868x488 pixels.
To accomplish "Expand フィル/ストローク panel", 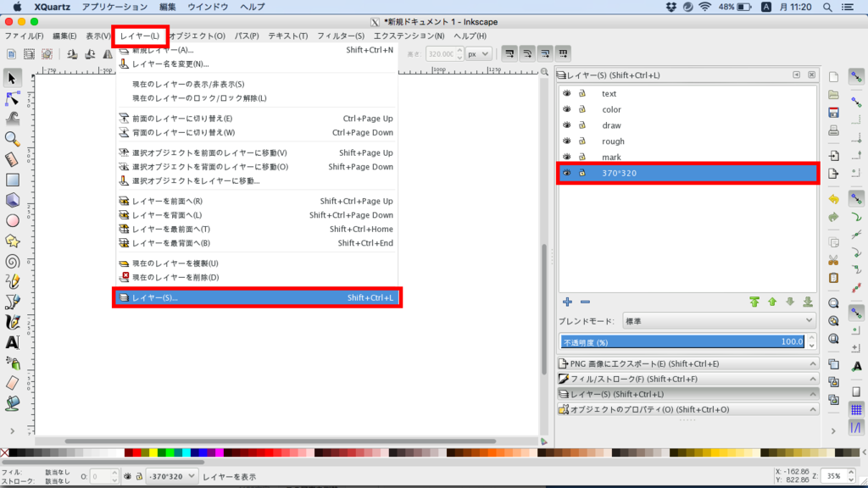I will pyautogui.click(x=687, y=379).
